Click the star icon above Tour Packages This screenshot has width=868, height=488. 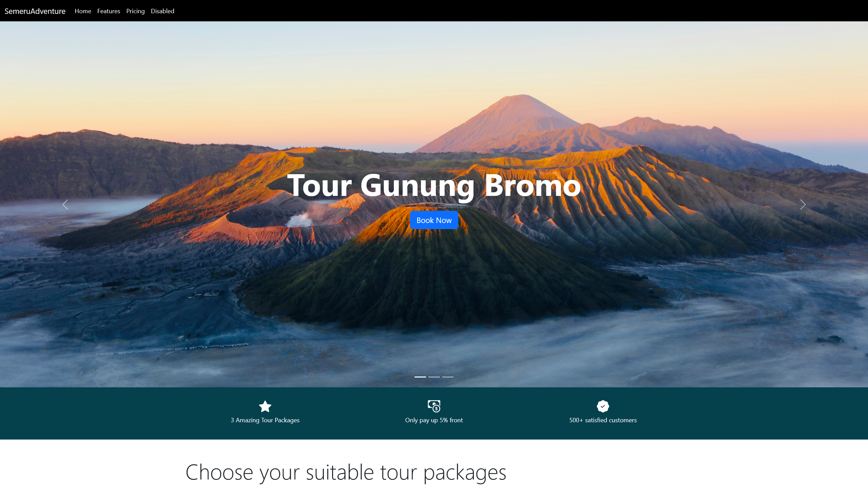(x=265, y=406)
